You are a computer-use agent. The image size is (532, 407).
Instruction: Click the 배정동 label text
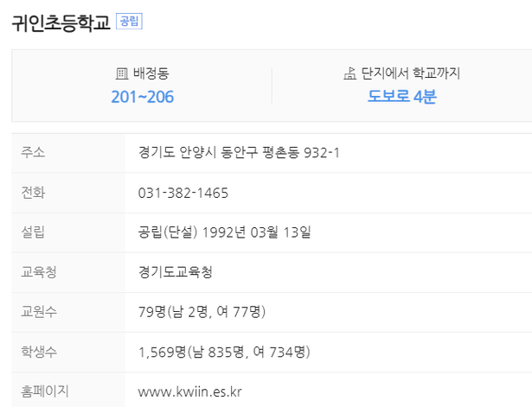[x=151, y=73]
